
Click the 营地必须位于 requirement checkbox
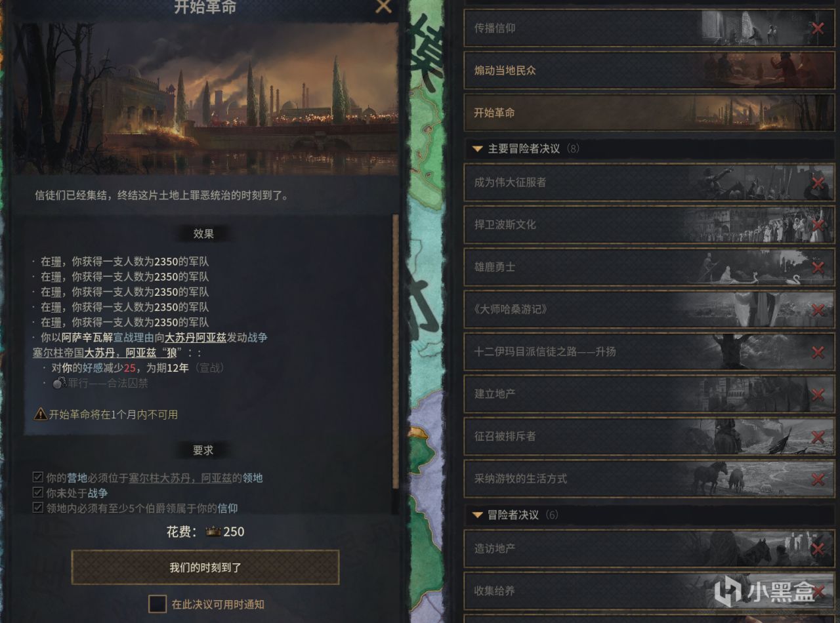coord(37,478)
